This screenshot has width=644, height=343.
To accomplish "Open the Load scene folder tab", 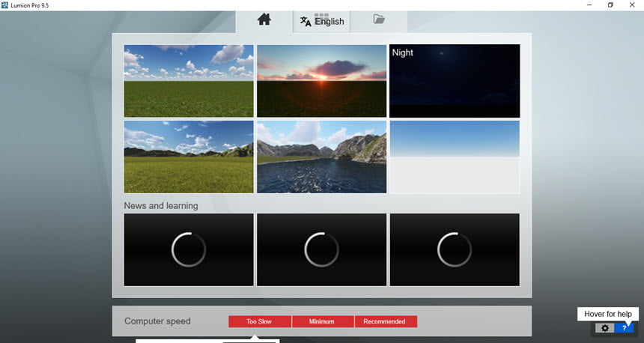I will click(379, 19).
